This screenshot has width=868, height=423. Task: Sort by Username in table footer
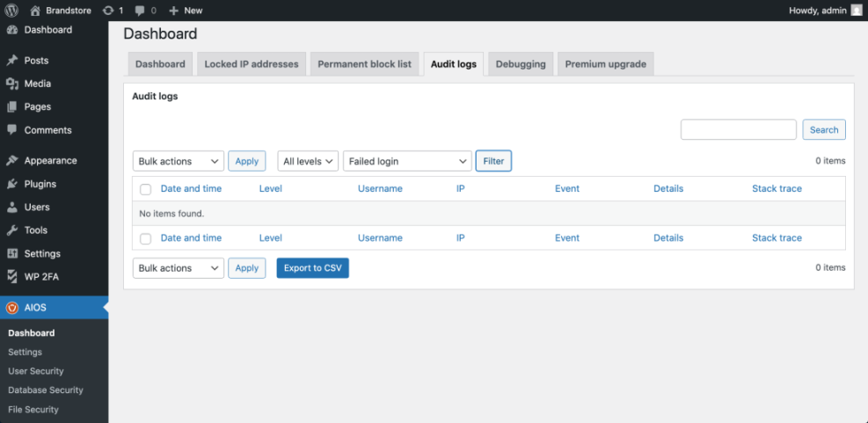point(380,237)
